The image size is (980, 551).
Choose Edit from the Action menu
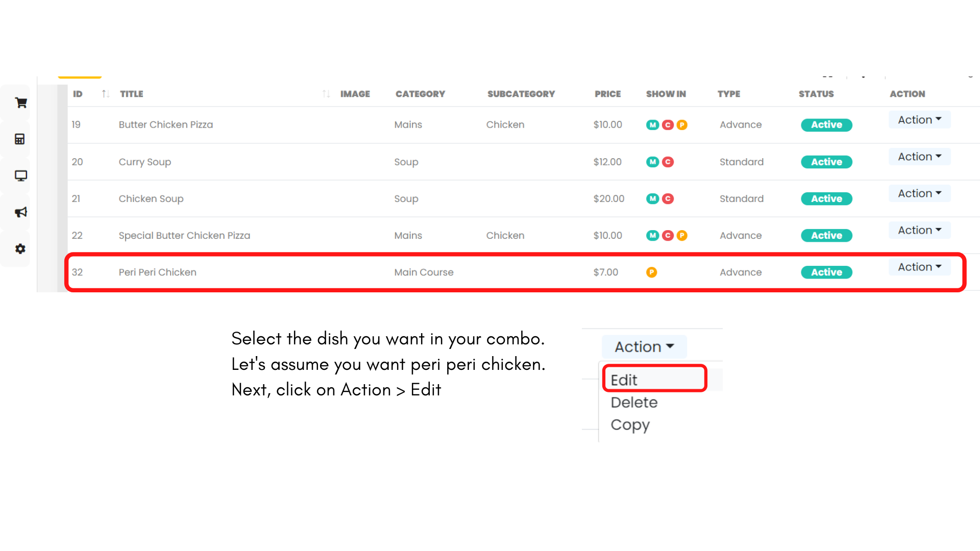pos(624,380)
